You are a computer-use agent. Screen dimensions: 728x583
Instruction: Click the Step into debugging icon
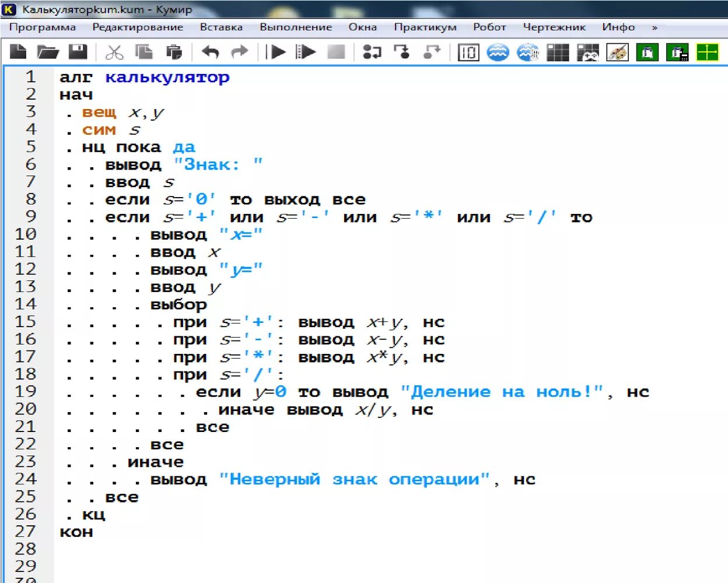401,52
